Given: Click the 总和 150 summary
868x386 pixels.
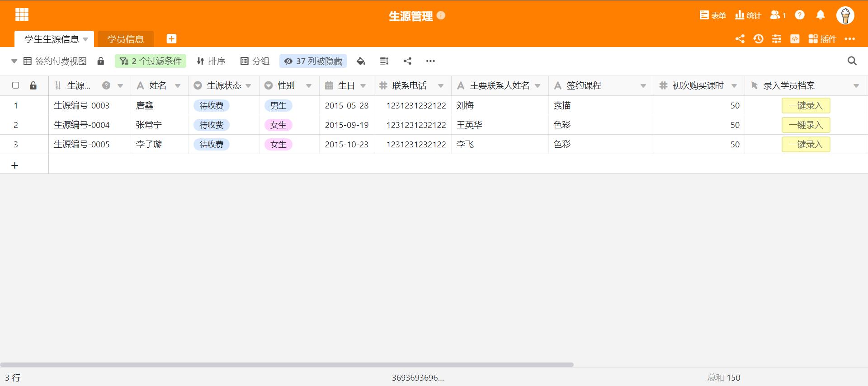Looking at the screenshot, I should pyautogui.click(x=724, y=377).
